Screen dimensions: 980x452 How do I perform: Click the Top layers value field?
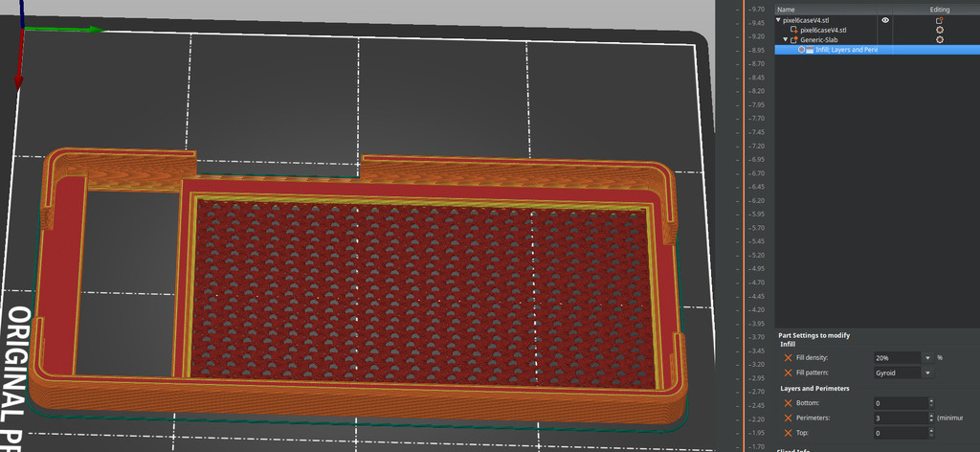901,433
